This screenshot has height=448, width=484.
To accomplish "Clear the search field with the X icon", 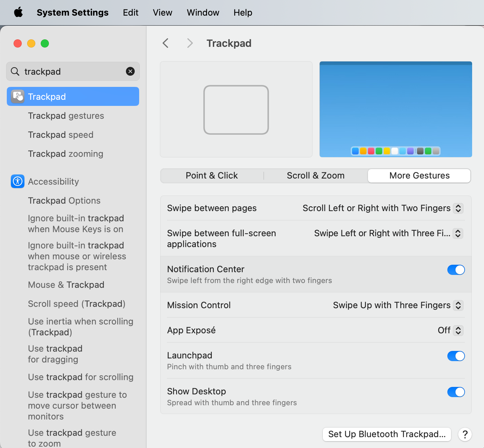I will [x=130, y=71].
